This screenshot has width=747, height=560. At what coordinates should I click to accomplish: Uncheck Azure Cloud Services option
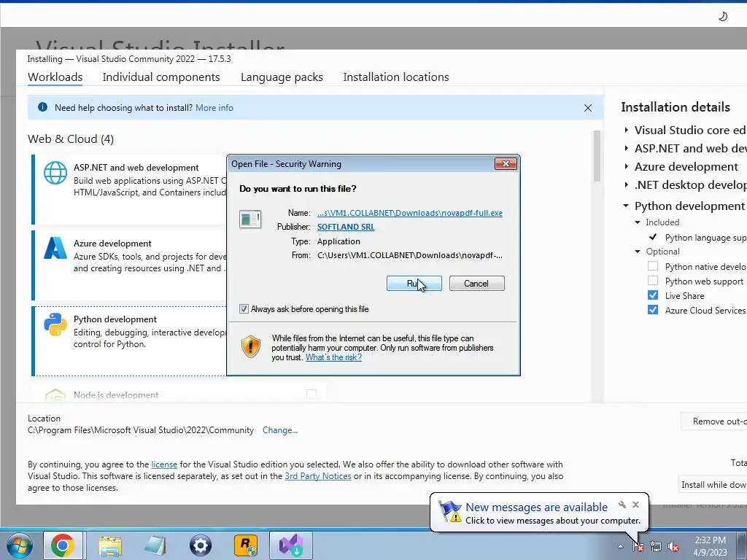(653, 310)
